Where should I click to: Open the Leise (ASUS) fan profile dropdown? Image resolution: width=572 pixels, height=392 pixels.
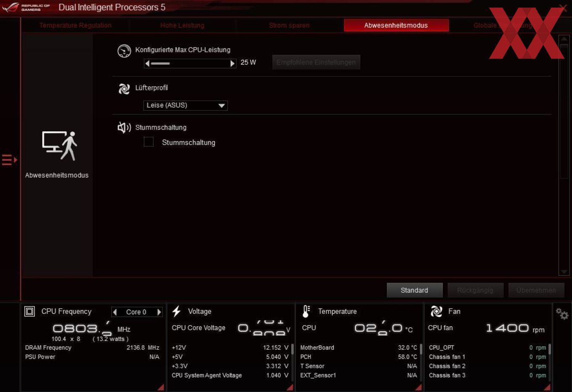pyautogui.click(x=185, y=105)
